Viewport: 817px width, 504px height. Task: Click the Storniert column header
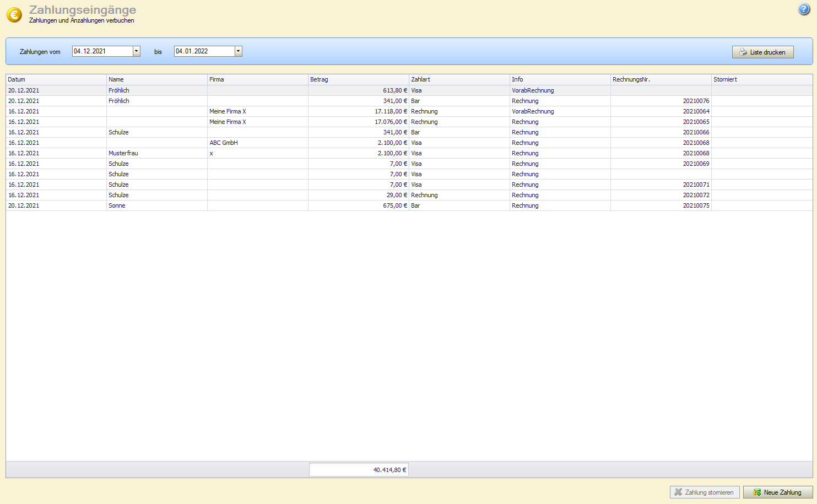click(x=761, y=79)
